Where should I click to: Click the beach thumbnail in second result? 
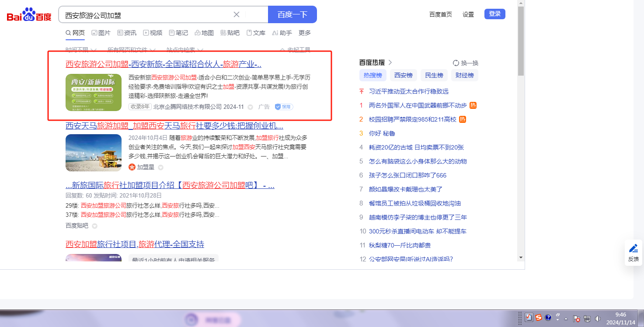pyautogui.click(x=94, y=153)
